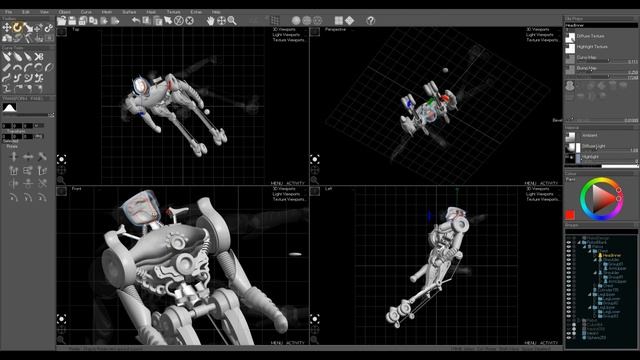
Task: Open the File menu
Action: [8, 12]
